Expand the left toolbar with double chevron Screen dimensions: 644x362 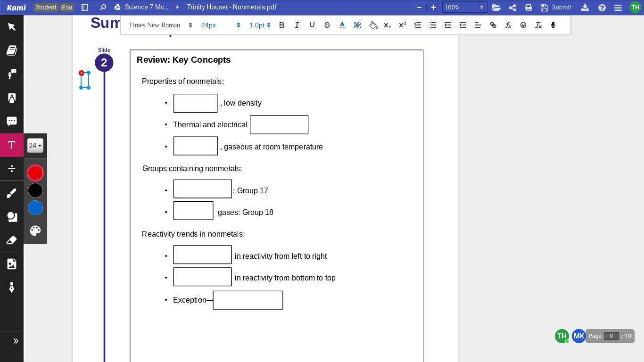[16, 341]
